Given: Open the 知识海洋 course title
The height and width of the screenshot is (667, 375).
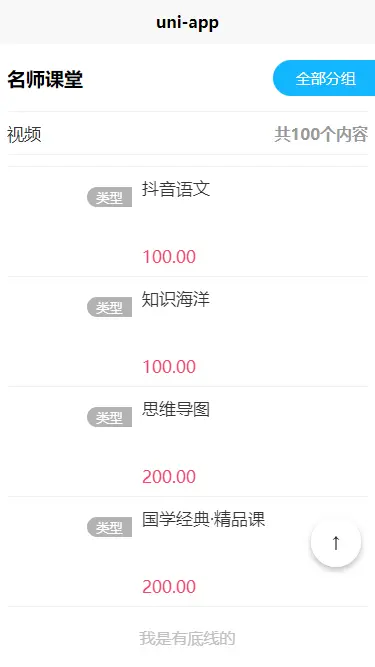Looking at the screenshot, I should pos(176,299).
